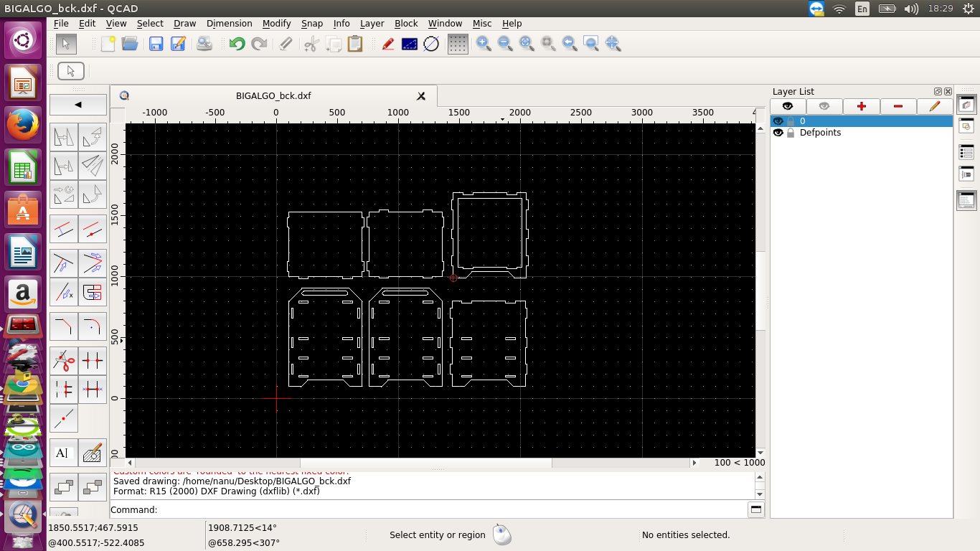Click the command line history expand button

pos(755,509)
